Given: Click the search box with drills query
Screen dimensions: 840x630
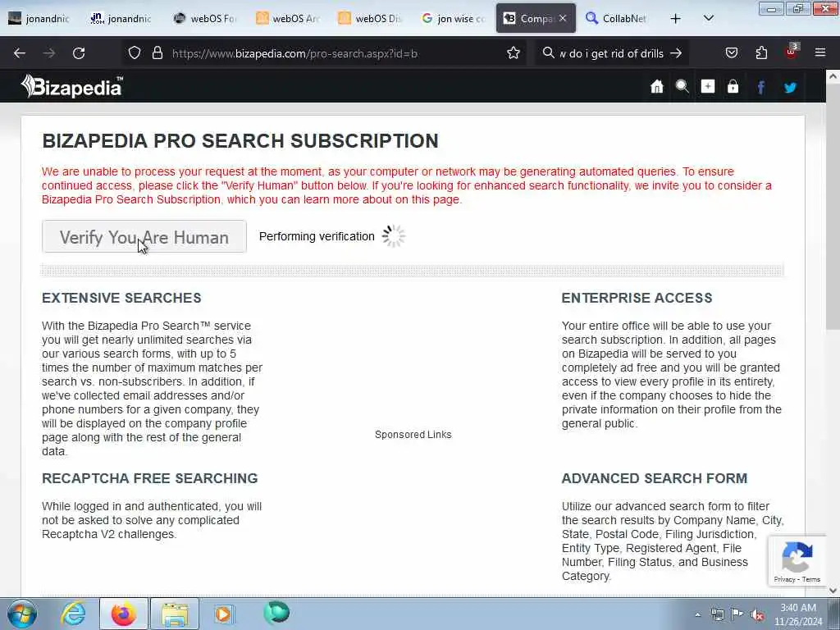Looking at the screenshot, I should coord(612,53).
